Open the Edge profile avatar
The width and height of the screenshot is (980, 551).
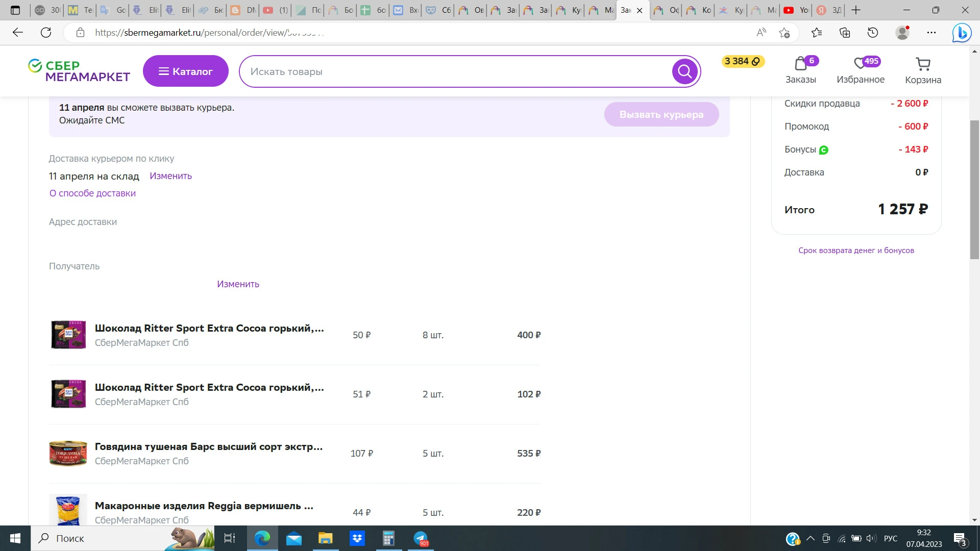tap(902, 33)
